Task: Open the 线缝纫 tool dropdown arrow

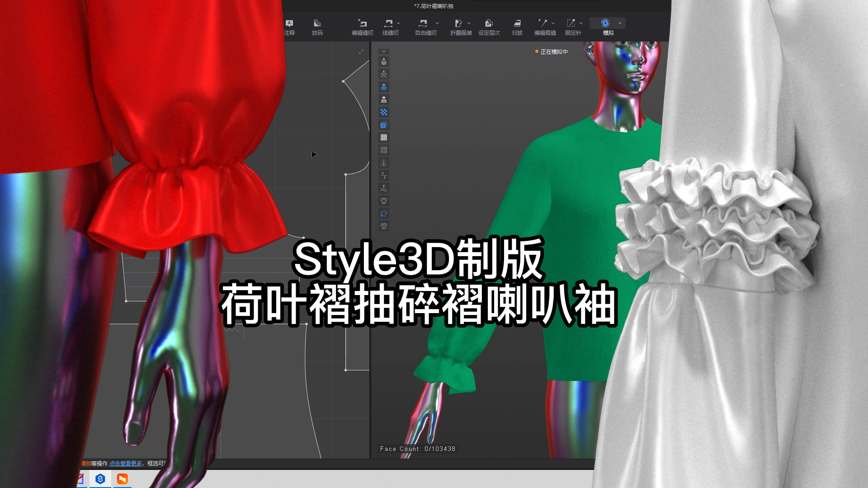Action: pyautogui.click(x=398, y=23)
